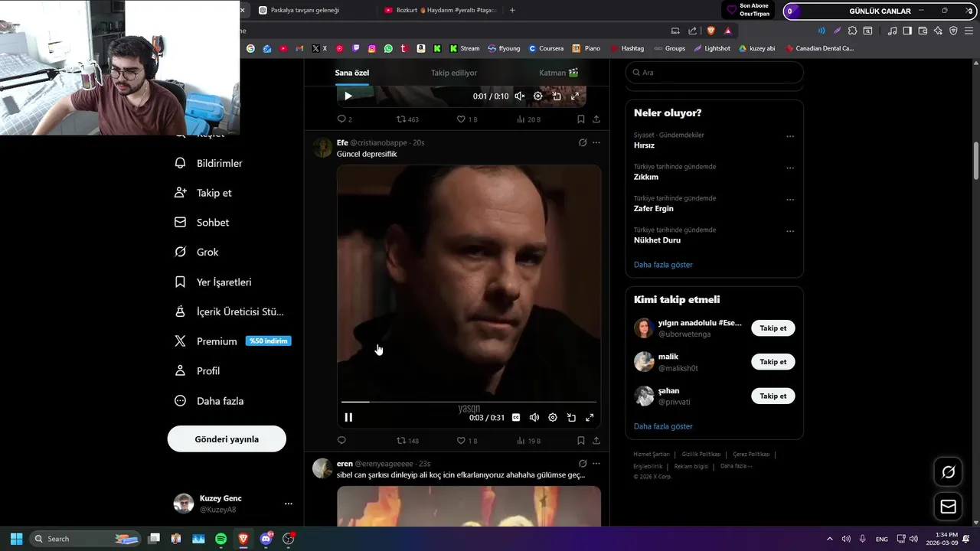Reply to post with 2 replies
The image size is (980, 551).
(345, 119)
